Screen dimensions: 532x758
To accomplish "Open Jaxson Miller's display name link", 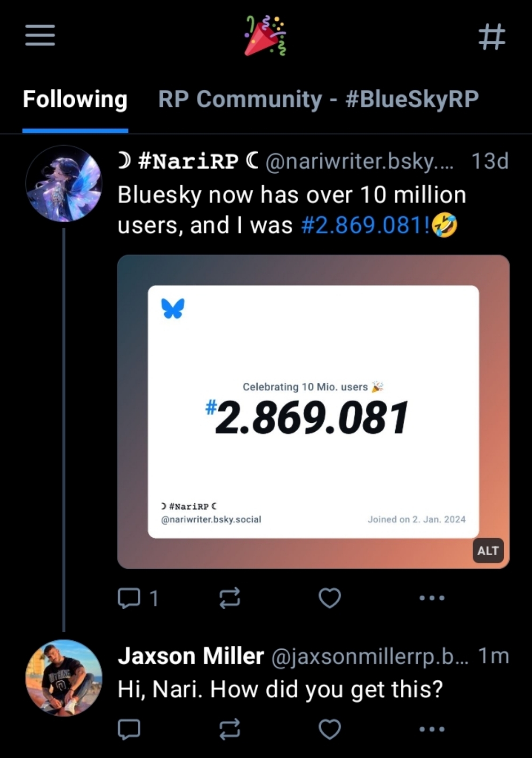I will 191,656.
